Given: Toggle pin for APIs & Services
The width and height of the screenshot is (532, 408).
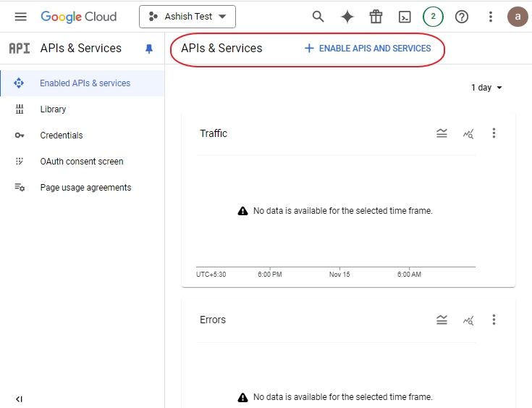Looking at the screenshot, I should point(149,49).
